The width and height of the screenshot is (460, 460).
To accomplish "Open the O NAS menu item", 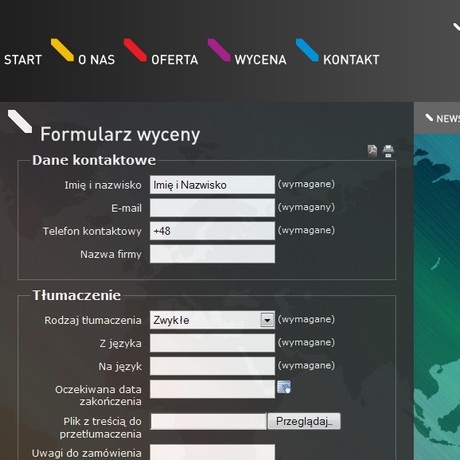I will (x=96, y=60).
